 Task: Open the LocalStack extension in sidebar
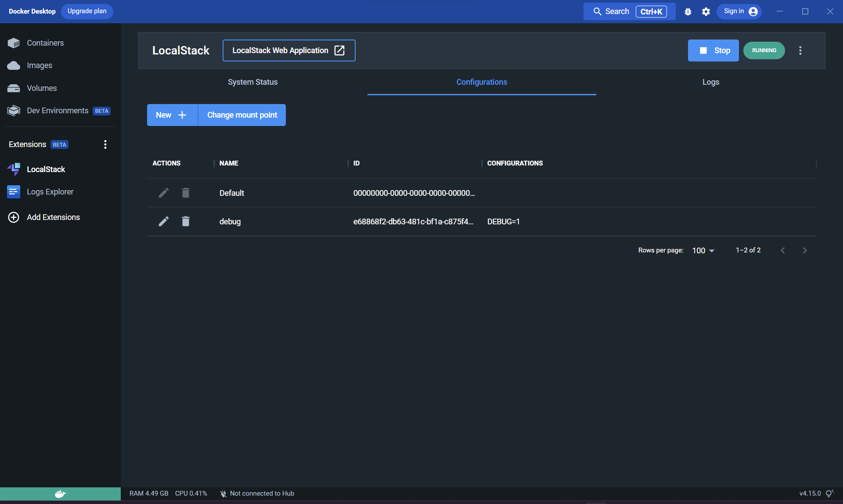(x=46, y=169)
